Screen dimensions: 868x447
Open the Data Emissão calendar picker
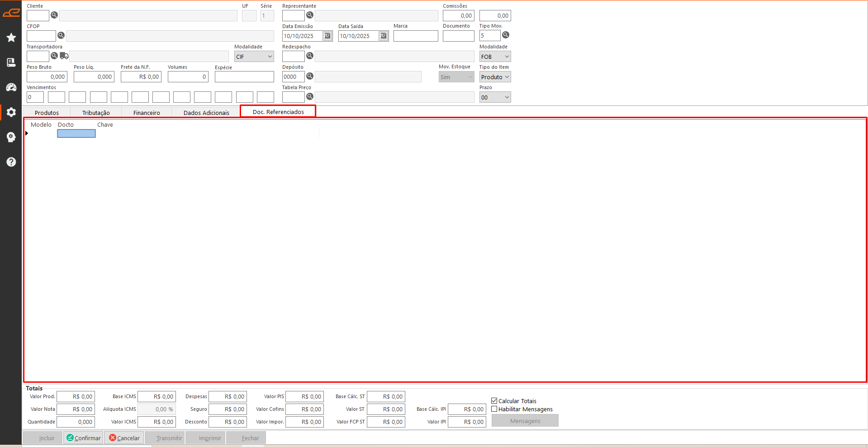(x=327, y=36)
